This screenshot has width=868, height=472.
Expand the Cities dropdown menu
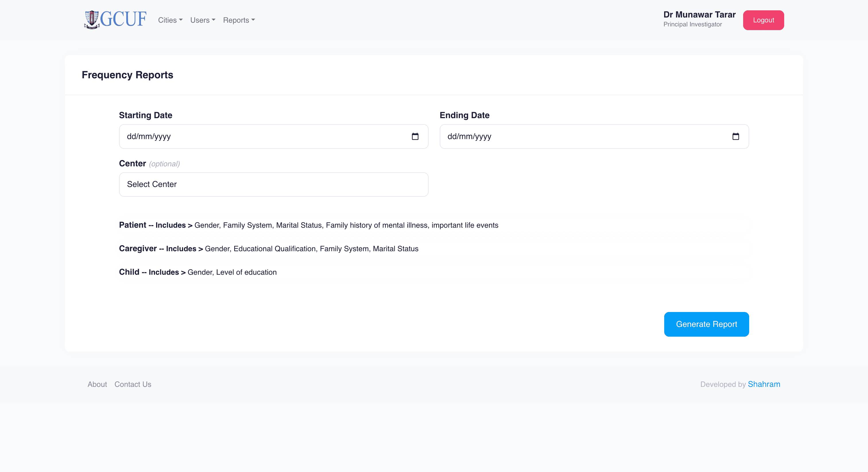[x=170, y=20]
